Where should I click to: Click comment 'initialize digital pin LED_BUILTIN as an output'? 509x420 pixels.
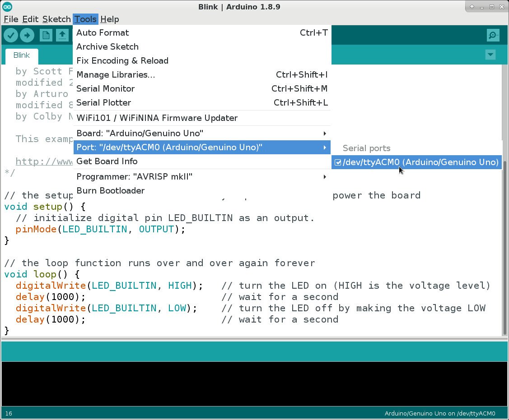(x=165, y=218)
